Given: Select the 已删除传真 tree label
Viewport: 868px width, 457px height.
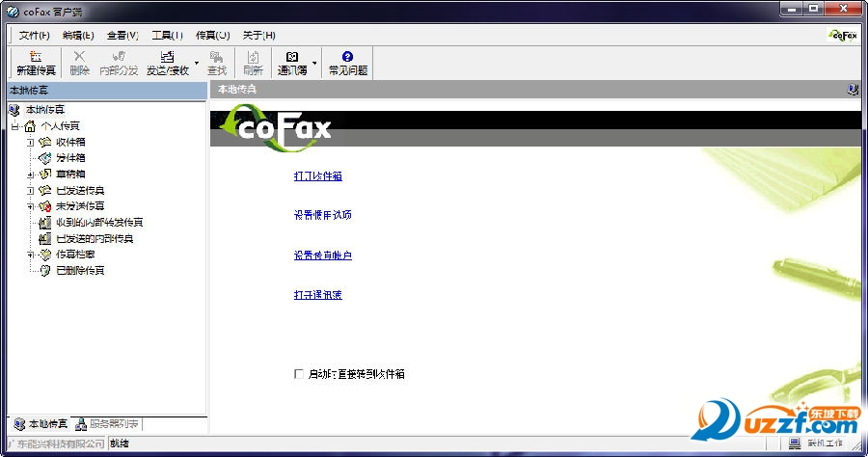Looking at the screenshot, I should [x=80, y=271].
